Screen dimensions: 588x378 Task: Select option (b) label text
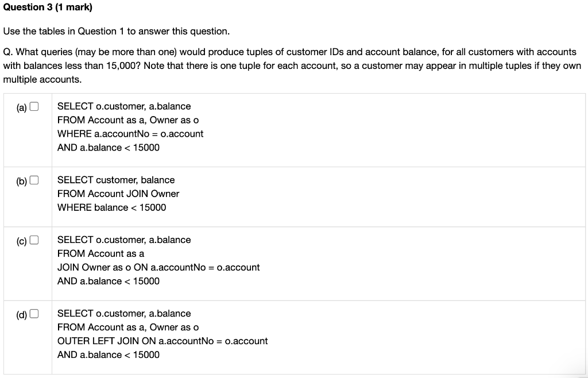[x=22, y=180]
